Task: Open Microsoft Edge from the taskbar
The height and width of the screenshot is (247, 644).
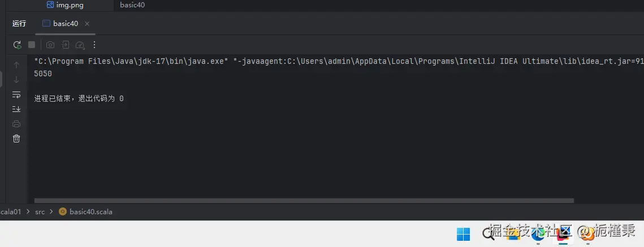Action: [x=538, y=234]
